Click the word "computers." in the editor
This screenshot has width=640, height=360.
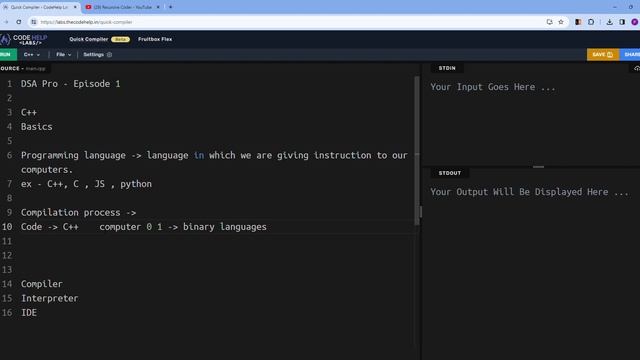(47, 169)
